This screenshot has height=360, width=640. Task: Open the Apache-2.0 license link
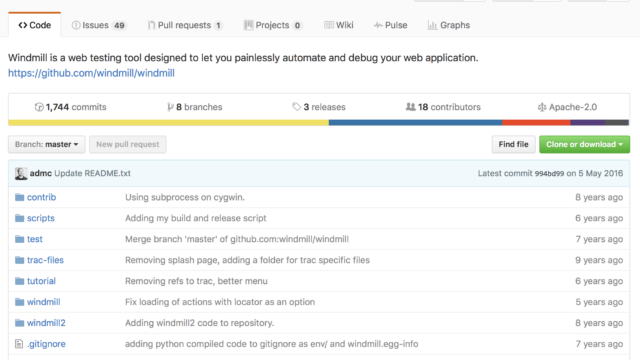[567, 107]
